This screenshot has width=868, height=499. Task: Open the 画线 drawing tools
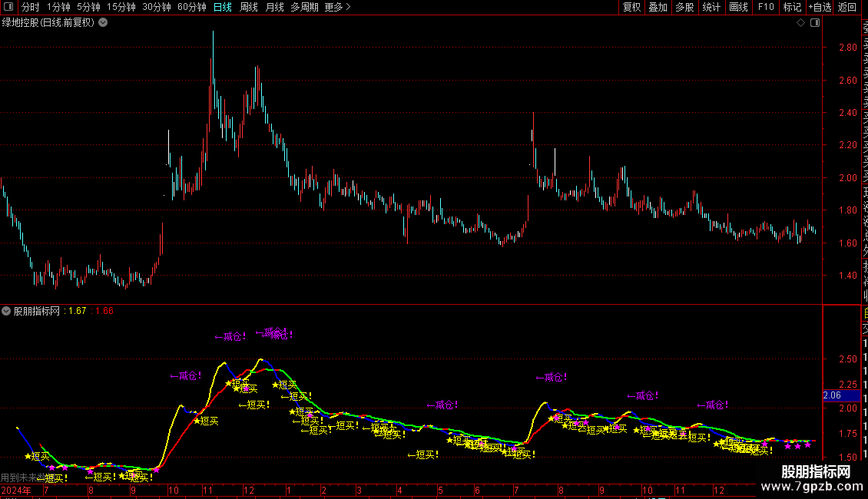click(x=738, y=7)
